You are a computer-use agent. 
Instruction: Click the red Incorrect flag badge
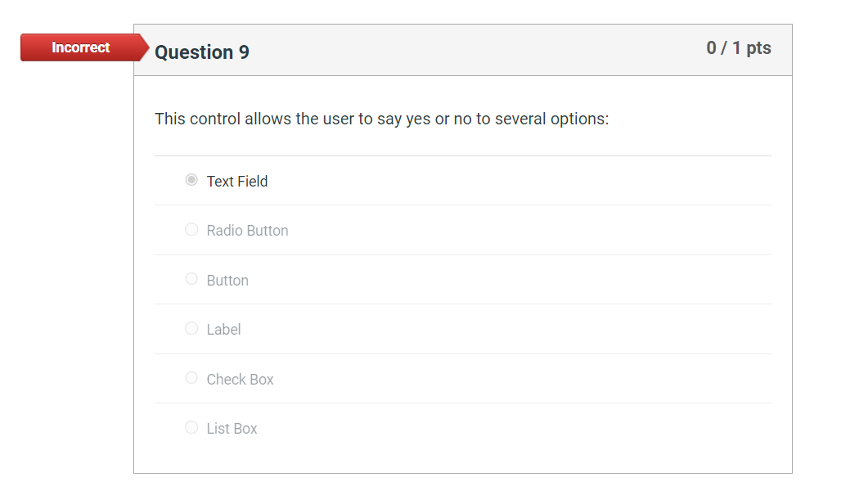coord(80,47)
